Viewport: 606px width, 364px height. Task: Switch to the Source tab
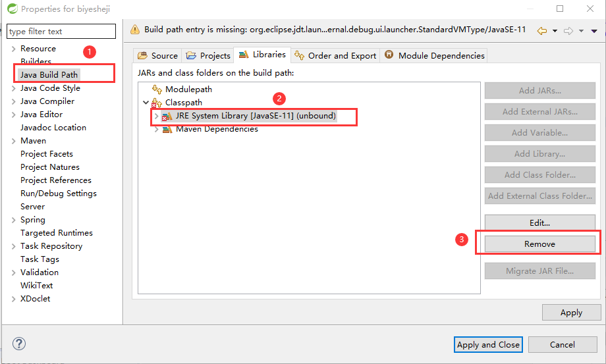157,55
